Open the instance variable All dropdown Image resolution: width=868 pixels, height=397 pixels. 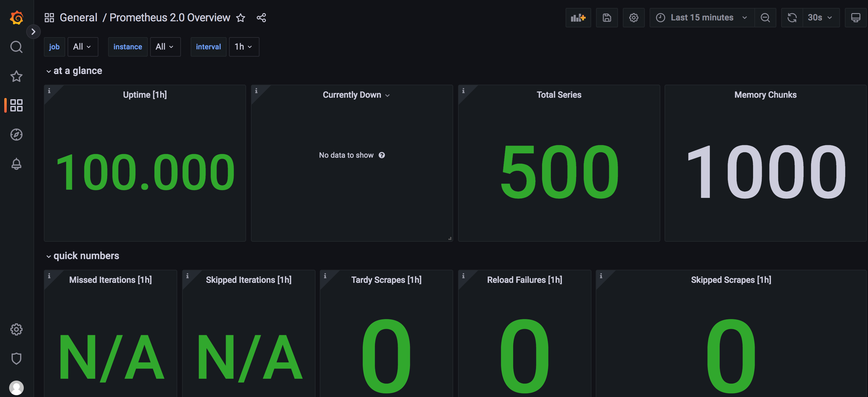click(165, 47)
